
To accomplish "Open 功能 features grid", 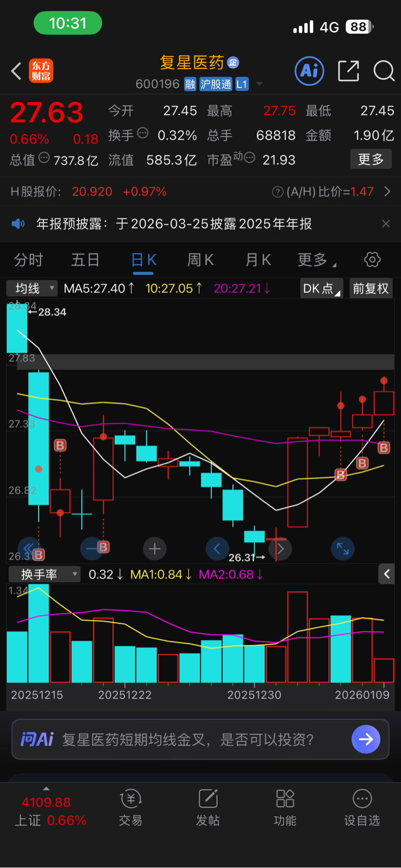I will click(285, 808).
